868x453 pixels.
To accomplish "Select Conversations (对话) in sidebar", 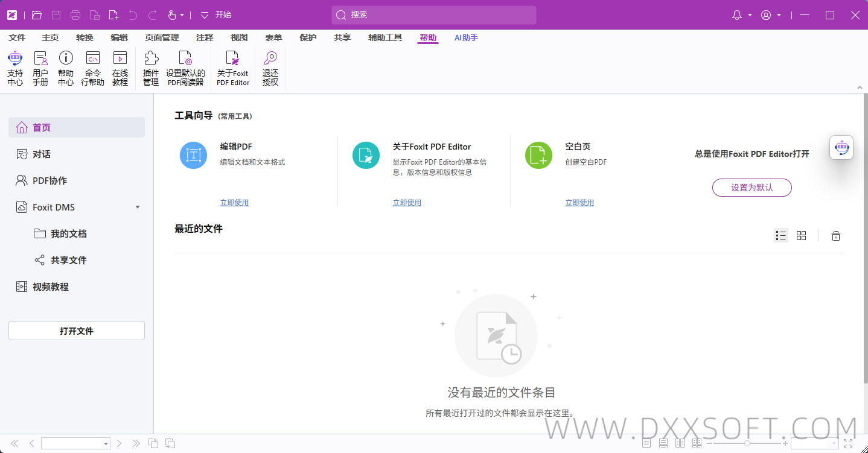I will tap(77, 154).
